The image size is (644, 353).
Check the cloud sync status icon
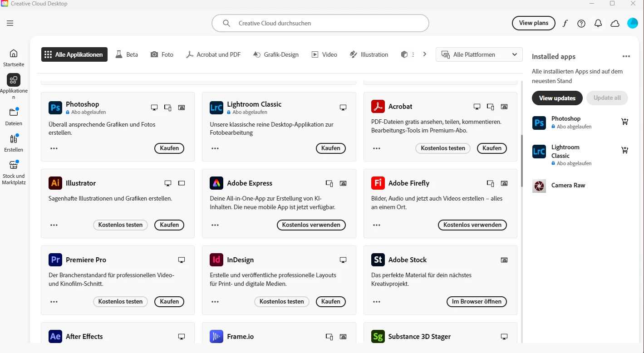coord(615,24)
